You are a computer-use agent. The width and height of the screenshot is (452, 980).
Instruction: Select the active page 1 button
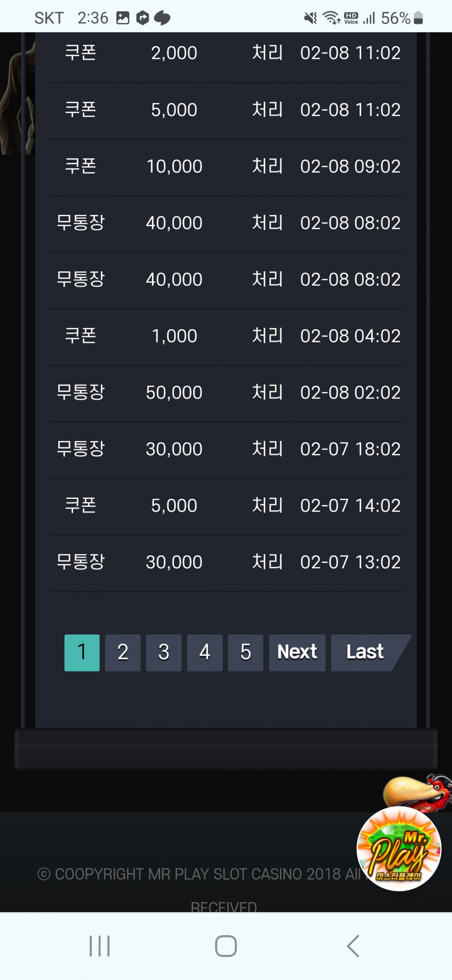(82, 652)
